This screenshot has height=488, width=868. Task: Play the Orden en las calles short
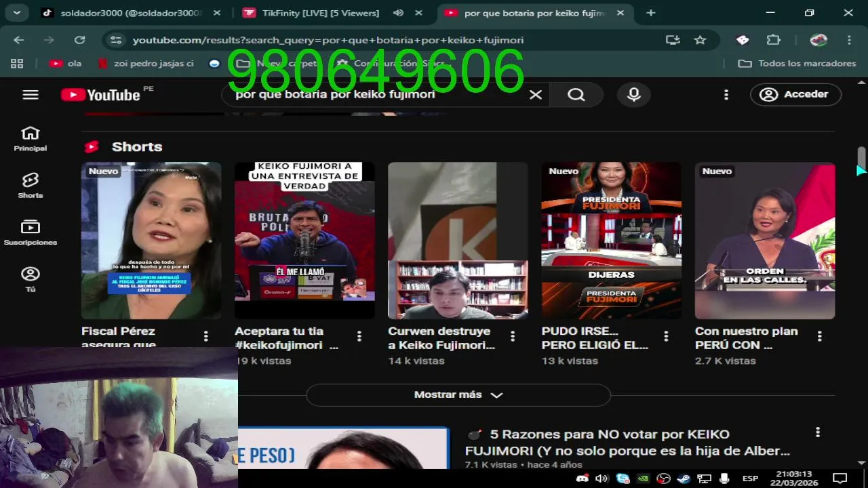pyautogui.click(x=765, y=241)
